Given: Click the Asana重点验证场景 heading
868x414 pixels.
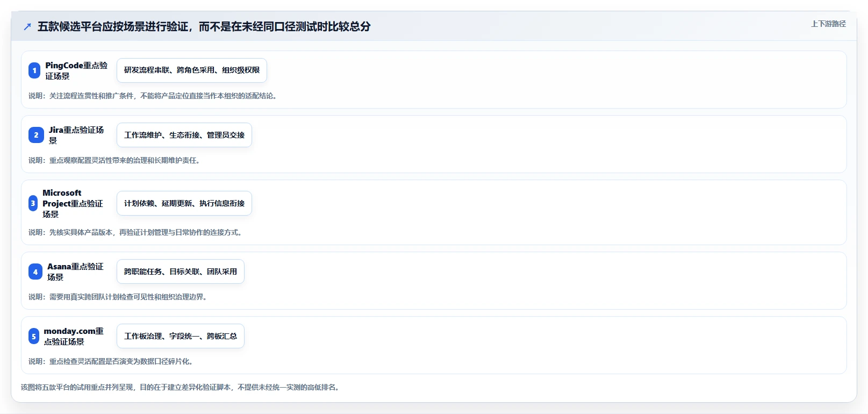Looking at the screenshot, I should 75,272.
